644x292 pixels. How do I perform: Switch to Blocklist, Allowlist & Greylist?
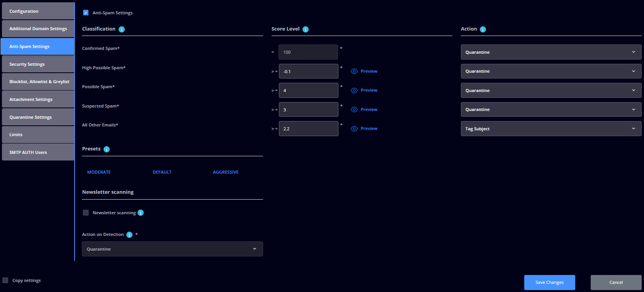point(38,82)
